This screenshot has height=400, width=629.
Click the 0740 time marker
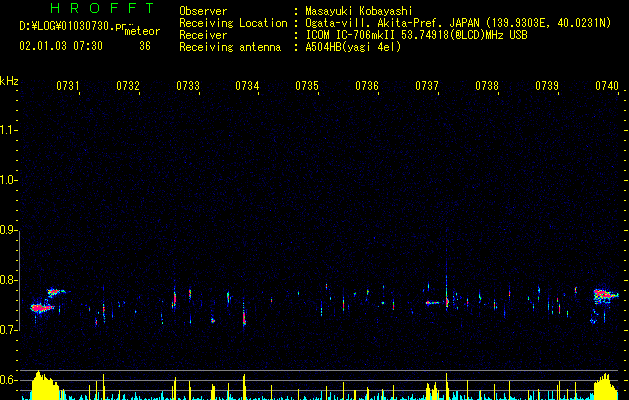(607, 86)
